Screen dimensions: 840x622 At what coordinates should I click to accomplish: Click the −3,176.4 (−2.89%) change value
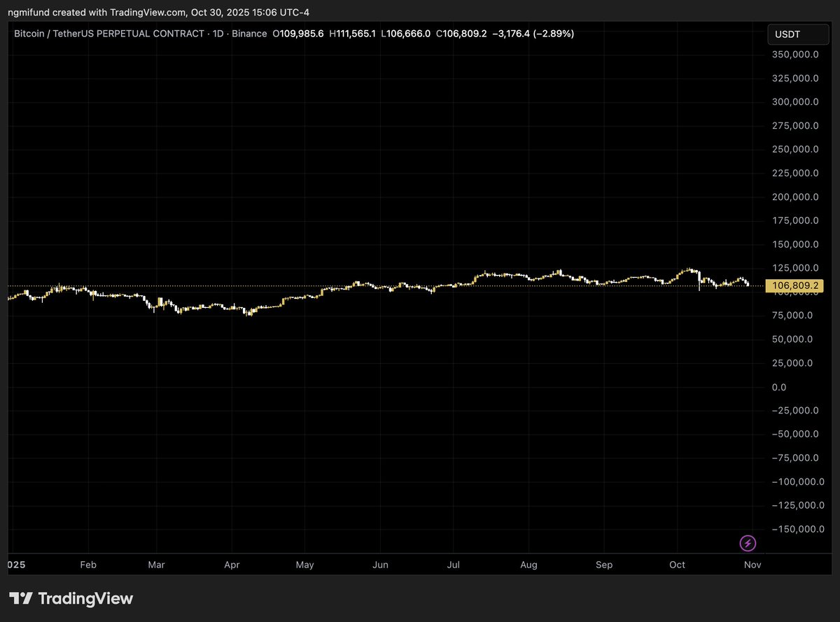click(533, 34)
